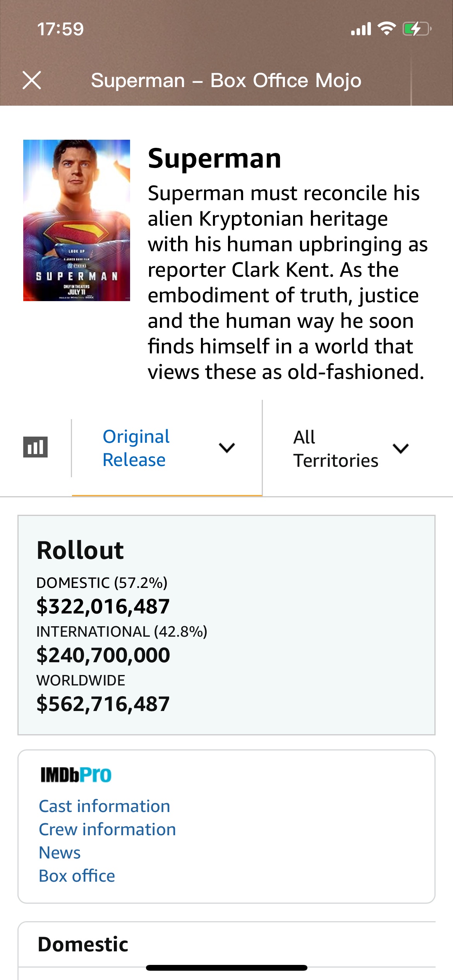This screenshot has width=453, height=980.
Task: Tap the battery charging icon
Action: tap(417, 29)
